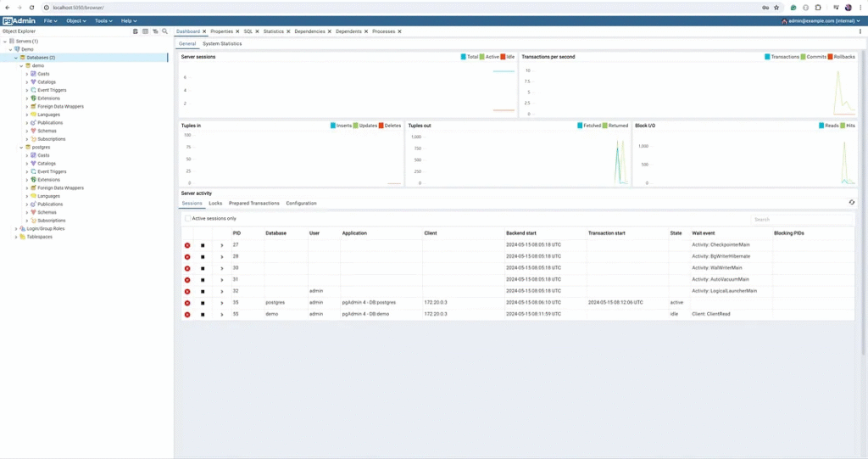This screenshot has width=868, height=459.
Task: Refresh the Server activity panel
Action: click(851, 202)
